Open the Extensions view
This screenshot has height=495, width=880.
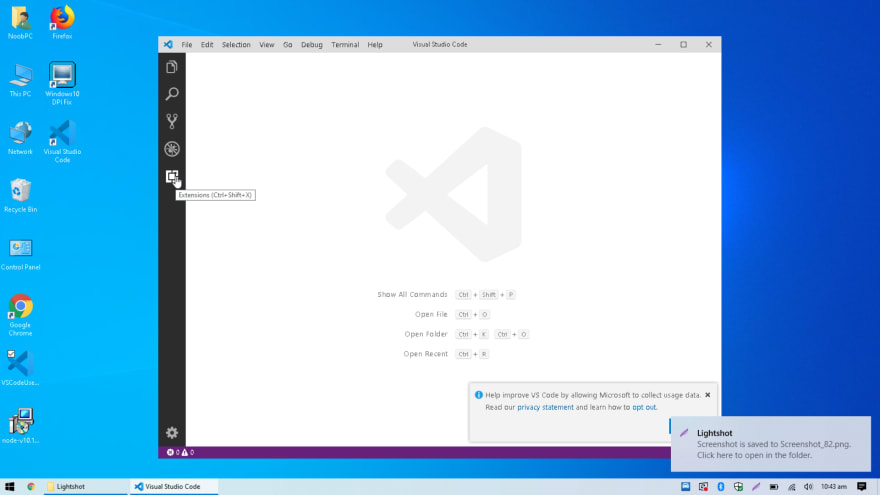point(172,176)
